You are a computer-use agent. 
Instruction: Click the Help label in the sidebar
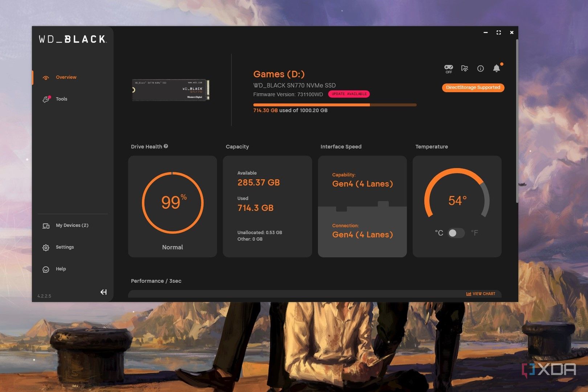coord(61,269)
